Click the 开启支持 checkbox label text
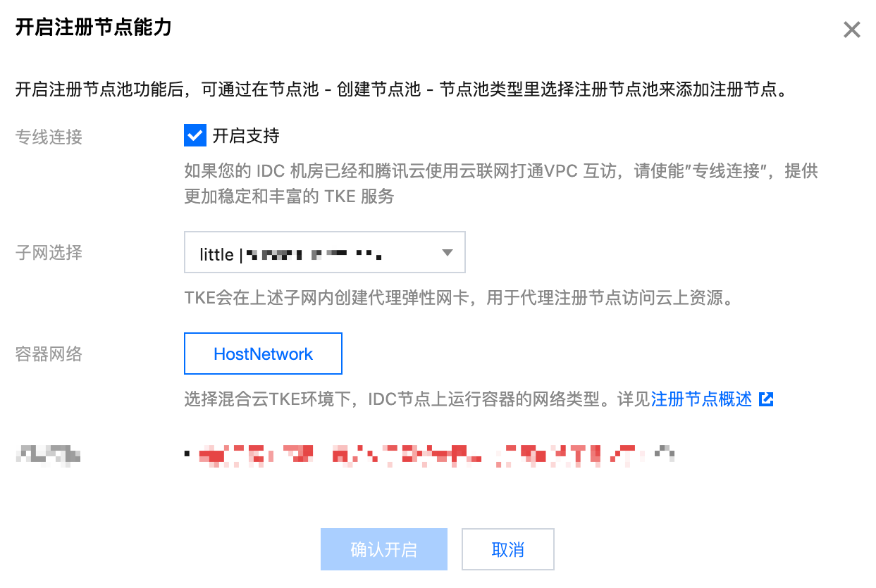The height and width of the screenshot is (588, 876). 246,136
